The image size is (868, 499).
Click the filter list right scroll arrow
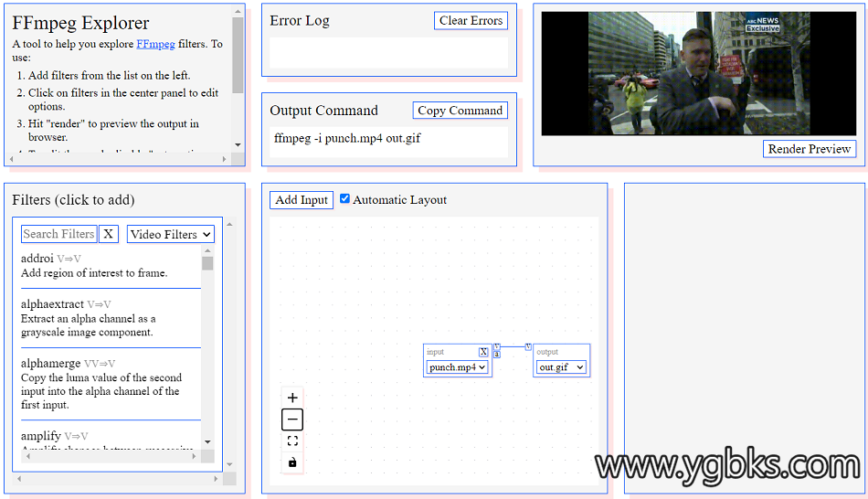point(194,456)
